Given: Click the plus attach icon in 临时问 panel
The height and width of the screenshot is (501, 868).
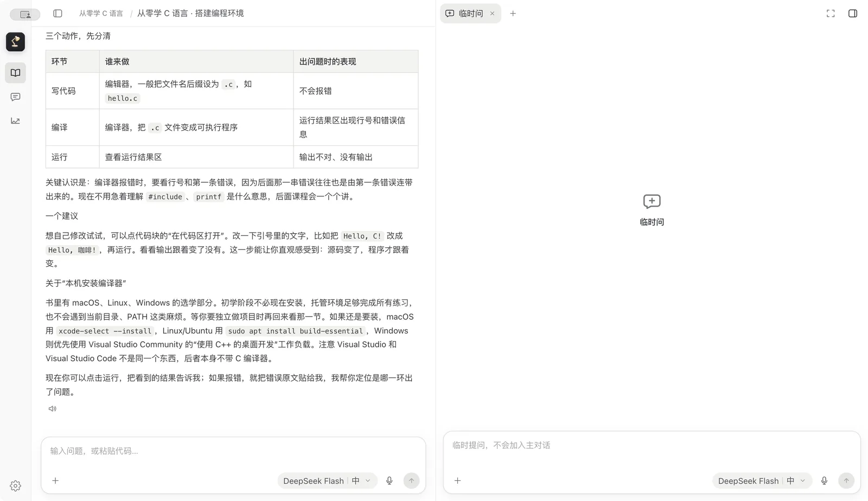Looking at the screenshot, I should [457, 480].
